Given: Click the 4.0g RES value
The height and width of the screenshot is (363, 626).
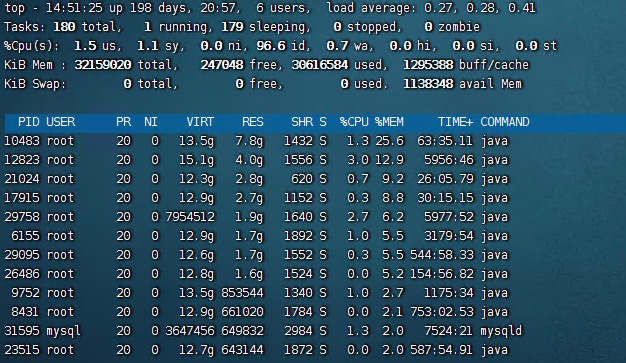Looking at the screenshot, I should coord(250,160).
